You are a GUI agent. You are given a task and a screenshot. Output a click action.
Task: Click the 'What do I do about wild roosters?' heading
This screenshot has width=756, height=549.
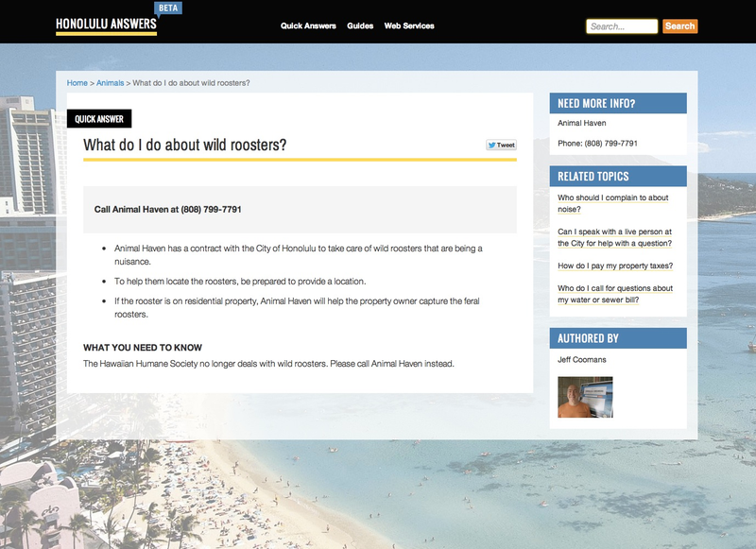point(184,145)
